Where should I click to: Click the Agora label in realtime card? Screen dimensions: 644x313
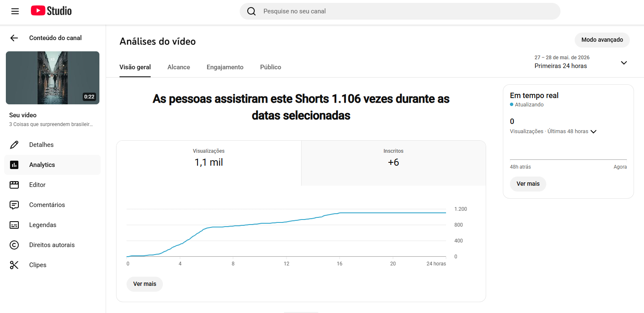(620, 167)
